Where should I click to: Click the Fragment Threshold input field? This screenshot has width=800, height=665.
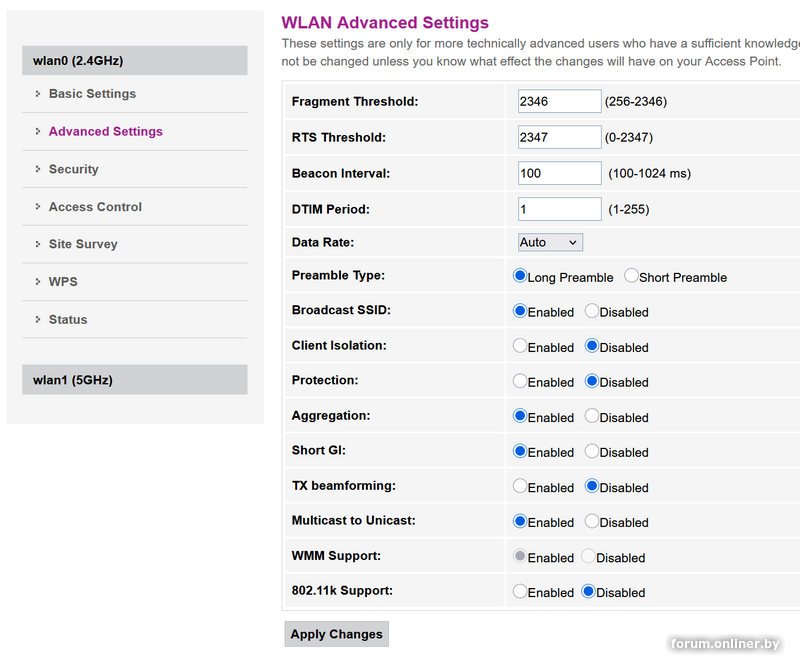pos(559,102)
